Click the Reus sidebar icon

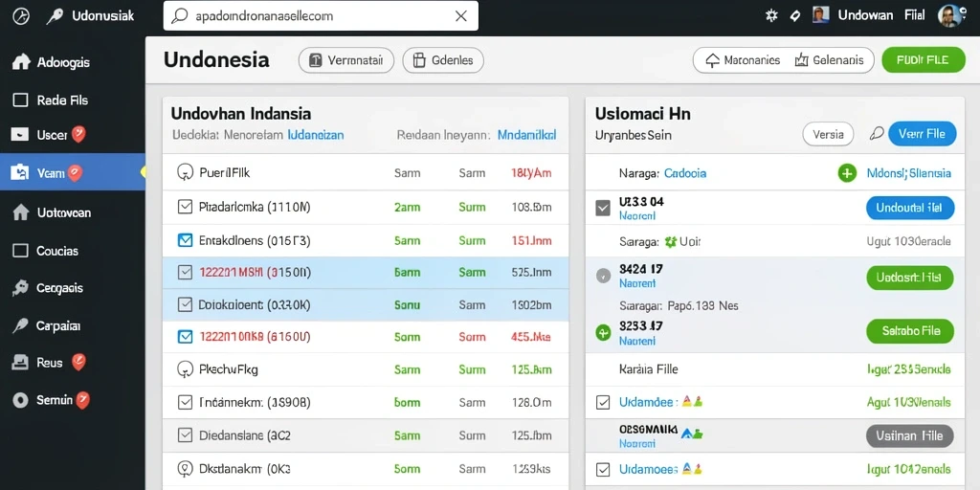pyautogui.click(x=21, y=362)
